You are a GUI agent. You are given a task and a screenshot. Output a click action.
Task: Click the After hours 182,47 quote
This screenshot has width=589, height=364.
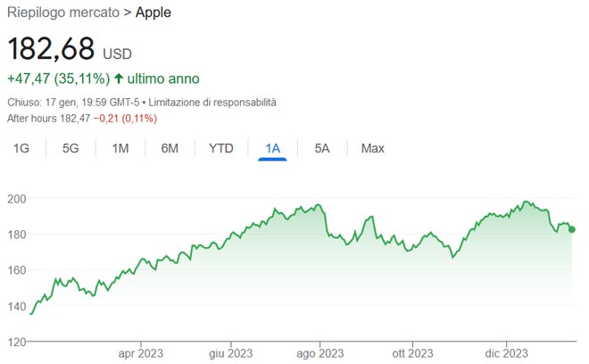pyautogui.click(x=50, y=118)
